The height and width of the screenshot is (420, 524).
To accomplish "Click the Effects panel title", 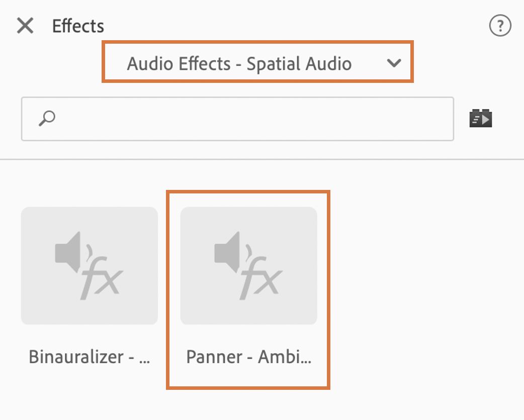I will tap(78, 26).
